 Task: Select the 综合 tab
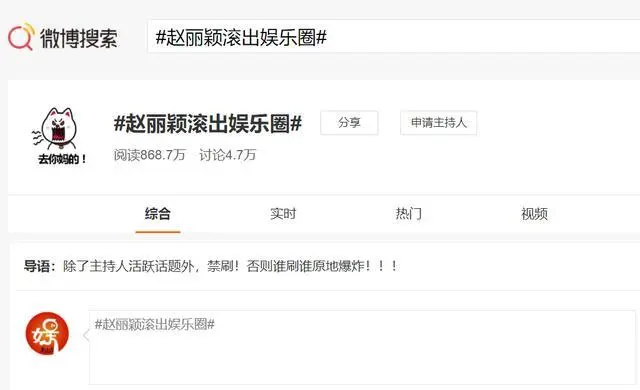click(x=158, y=214)
